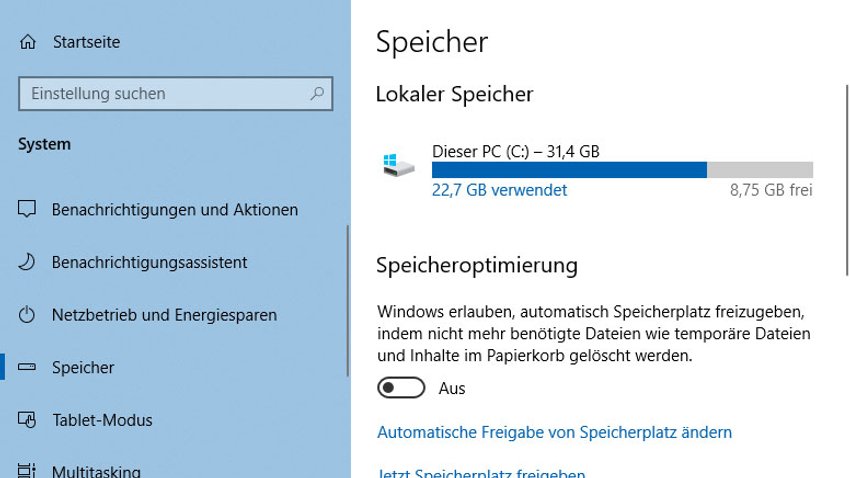Open Automatische Freigabe von Speicherplatz ändern link
The height and width of the screenshot is (478, 850).
pos(554,432)
